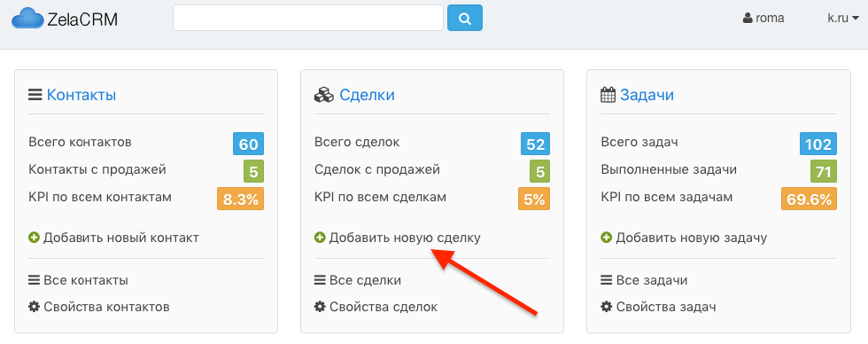Screen dimensions: 868x344
Task: Click the gear icon beside Свойства контактов
Action: [x=34, y=307]
